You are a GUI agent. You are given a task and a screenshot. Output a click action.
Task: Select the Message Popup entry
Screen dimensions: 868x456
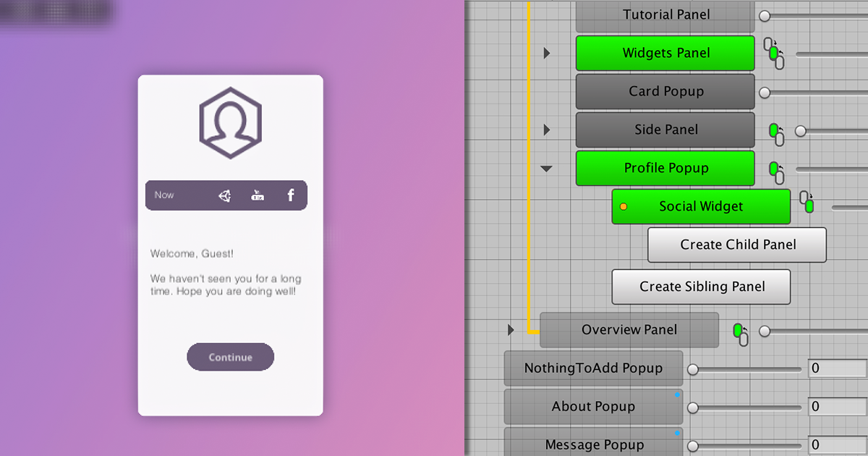(593, 444)
